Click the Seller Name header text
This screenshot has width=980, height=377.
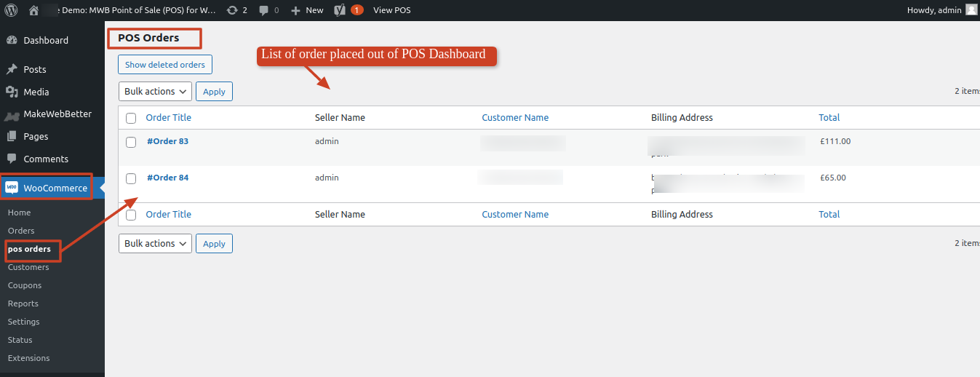coord(340,117)
